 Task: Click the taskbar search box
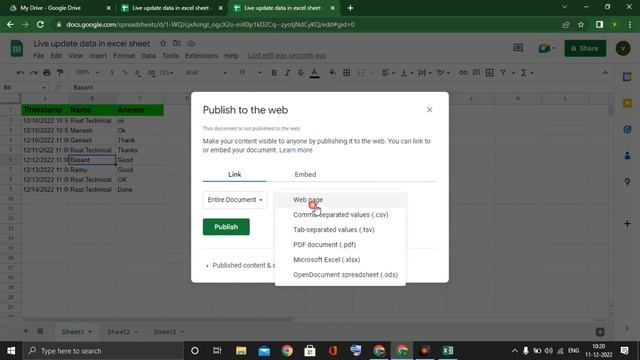coord(103,351)
